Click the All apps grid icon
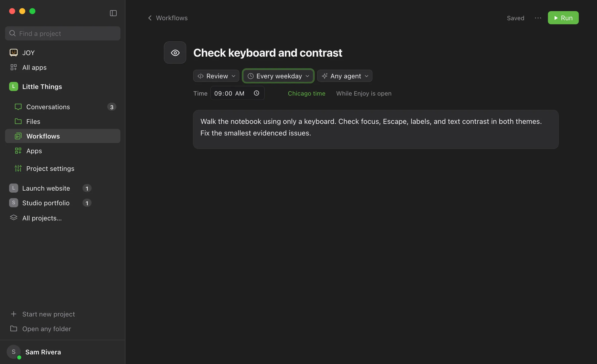Screen dimensions: 597x364 pos(14,67)
